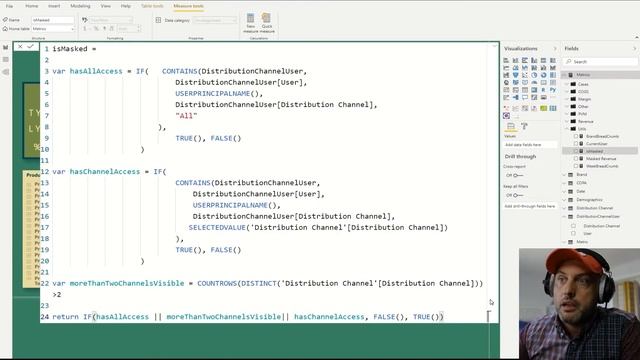Switch to Data view in the left sidebar
Viewport: 640px width, 360px height.
[x=5, y=60]
